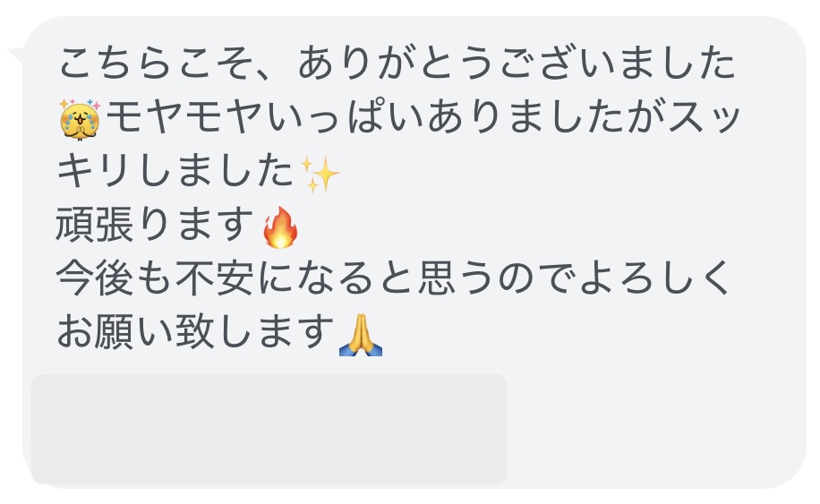Click the text キリしました
Image resolution: width=820 pixels, height=504 pixels.
175,172
